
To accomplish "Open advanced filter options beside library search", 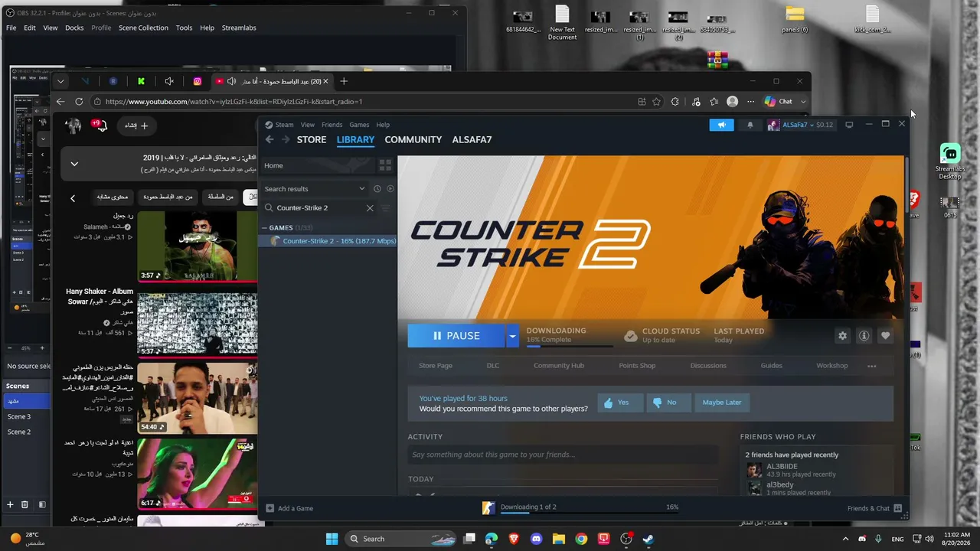I will click(385, 208).
